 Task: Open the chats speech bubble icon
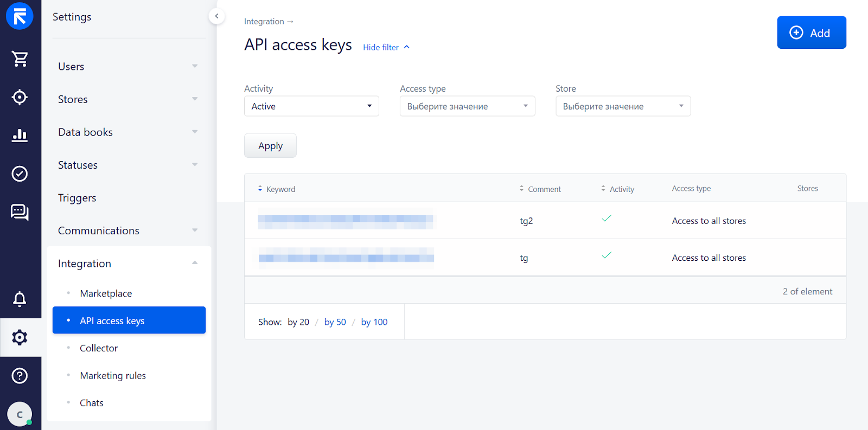coord(20,212)
